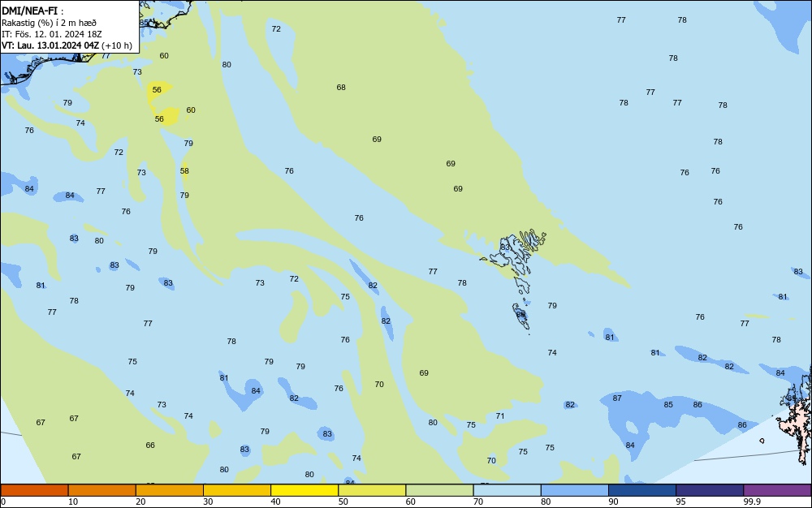Image resolution: width=812 pixels, height=508 pixels.
Task: Select the 30–40 golden legend swatch
Action: (x=237, y=490)
